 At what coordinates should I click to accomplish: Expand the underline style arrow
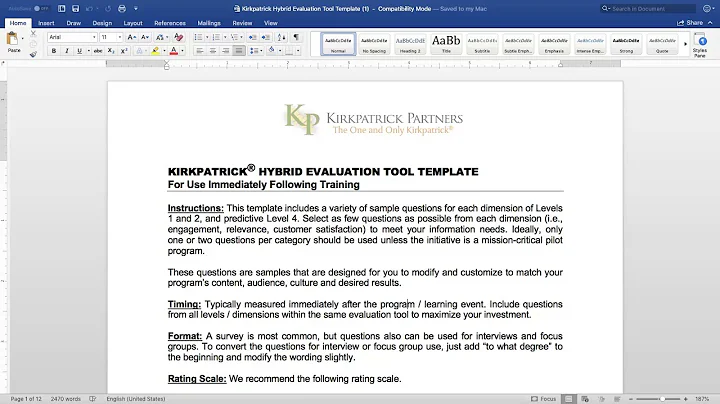pyautogui.click(x=88, y=51)
